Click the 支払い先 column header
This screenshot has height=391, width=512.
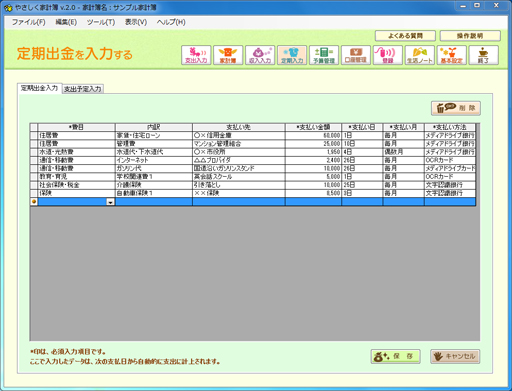[x=239, y=127]
